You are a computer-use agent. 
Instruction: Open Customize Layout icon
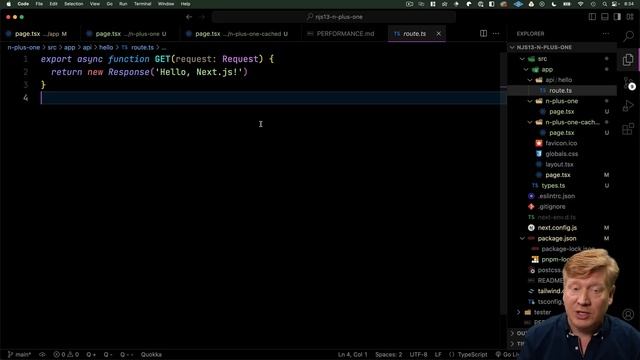[x=630, y=17]
